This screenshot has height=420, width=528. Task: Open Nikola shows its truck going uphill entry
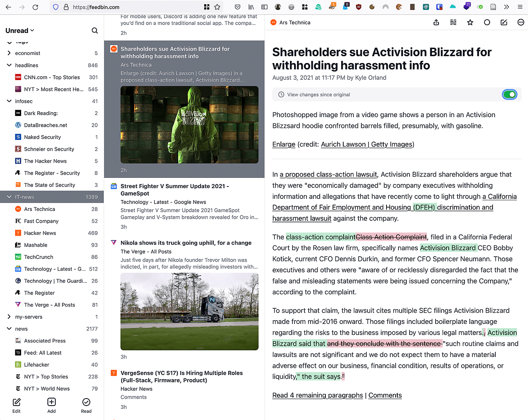pos(184,300)
